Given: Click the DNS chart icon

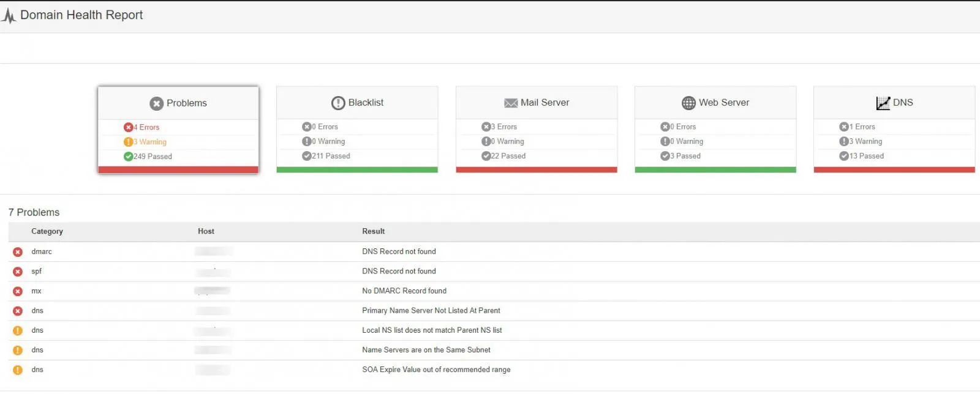Looking at the screenshot, I should [x=883, y=103].
